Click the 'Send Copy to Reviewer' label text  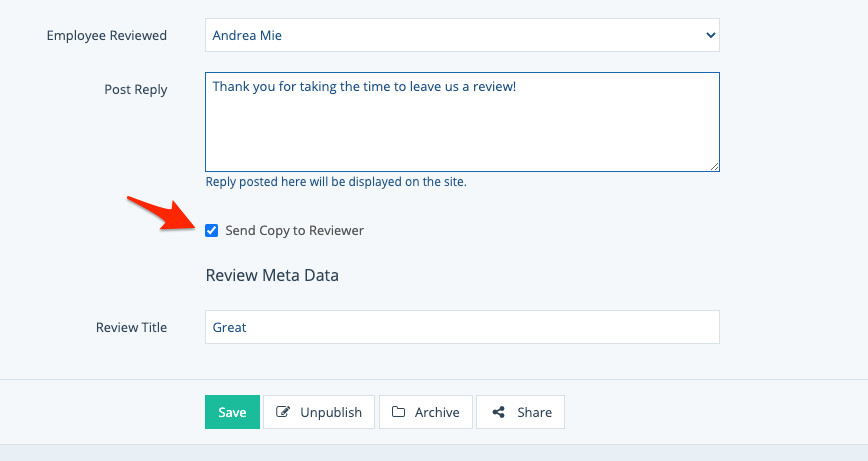(294, 231)
